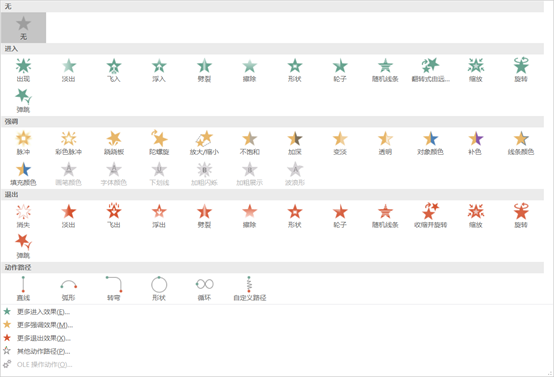The image size is (554, 377).
Task: Choose the 放大/缩小 grow/shrink effect
Action: point(204,143)
